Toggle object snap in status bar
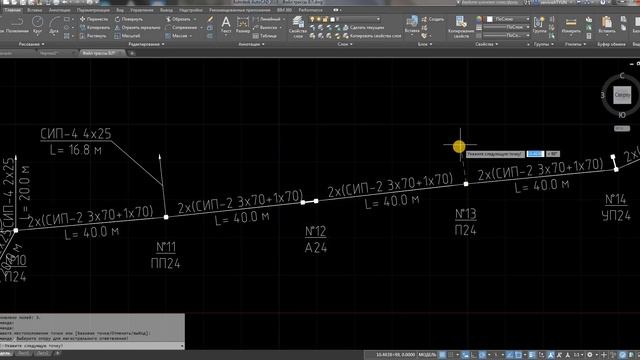The height and width of the screenshot is (360, 640). click(x=518, y=355)
